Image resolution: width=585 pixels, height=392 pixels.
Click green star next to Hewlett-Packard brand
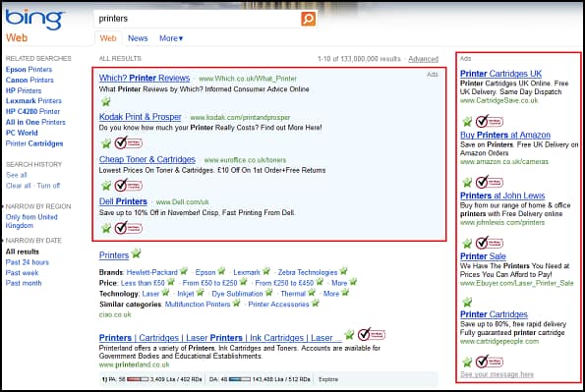point(184,271)
